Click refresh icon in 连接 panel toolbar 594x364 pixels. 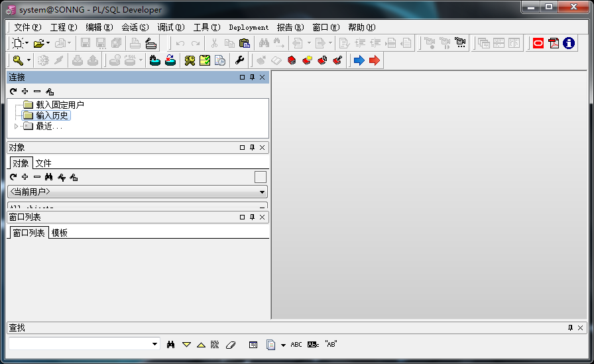(13, 91)
